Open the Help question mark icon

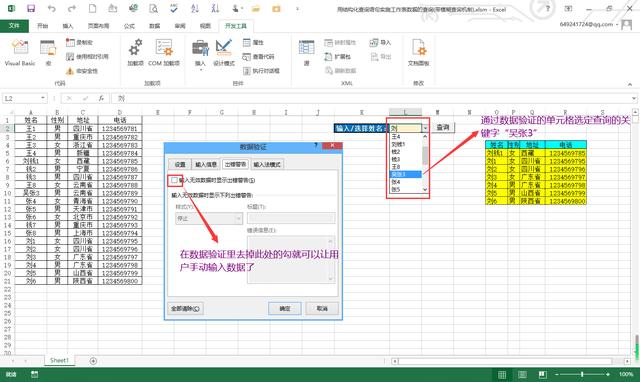click(x=548, y=8)
